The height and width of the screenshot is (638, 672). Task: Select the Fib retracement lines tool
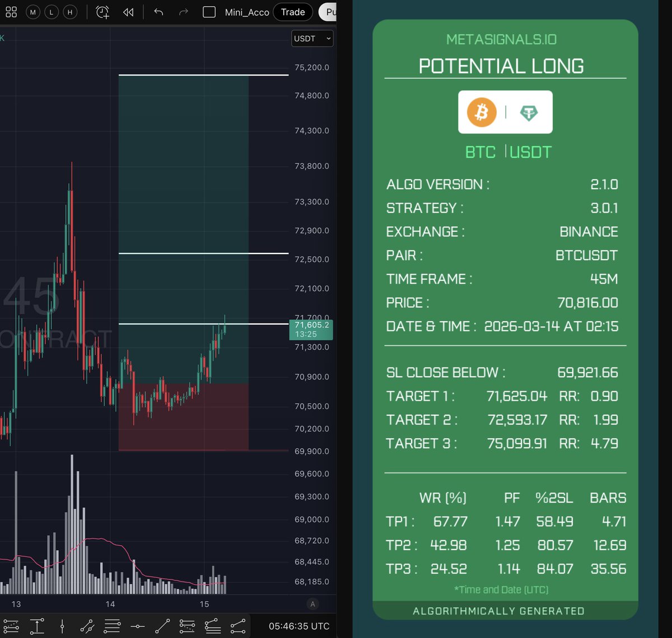pyautogui.click(x=112, y=626)
